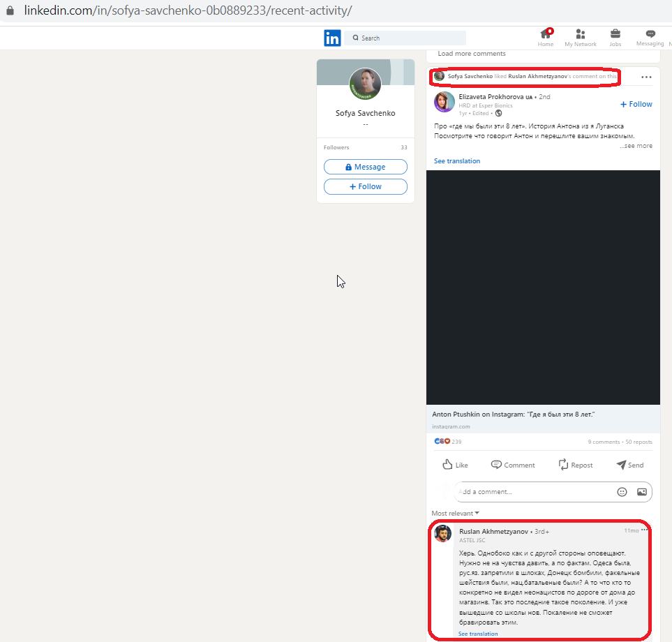Follow Elizaveta Prokhorova

point(636,104)
